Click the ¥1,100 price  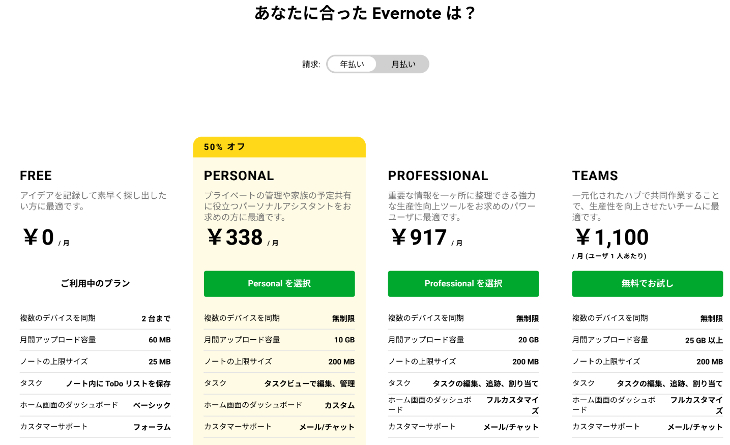click(612, 237)
